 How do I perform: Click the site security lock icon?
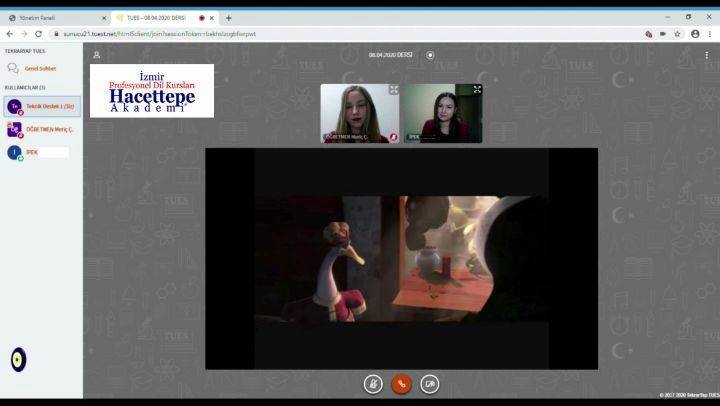(56, 34)
